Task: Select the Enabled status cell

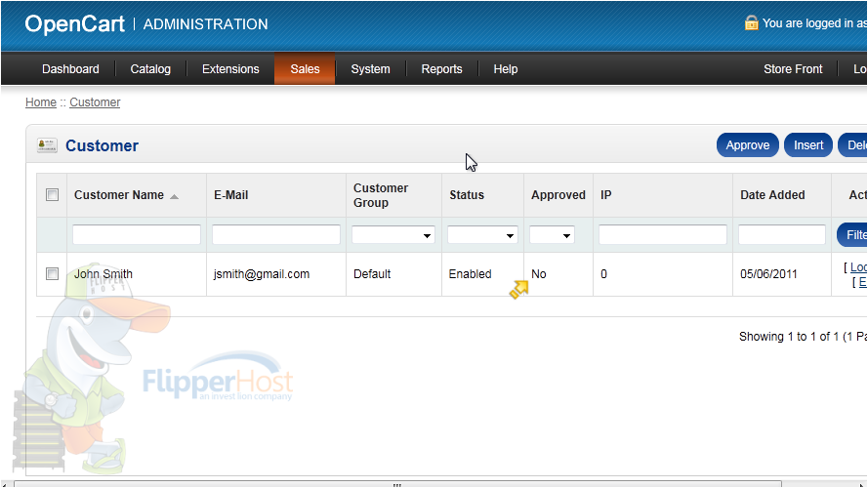Action: [x=470, y=274]
